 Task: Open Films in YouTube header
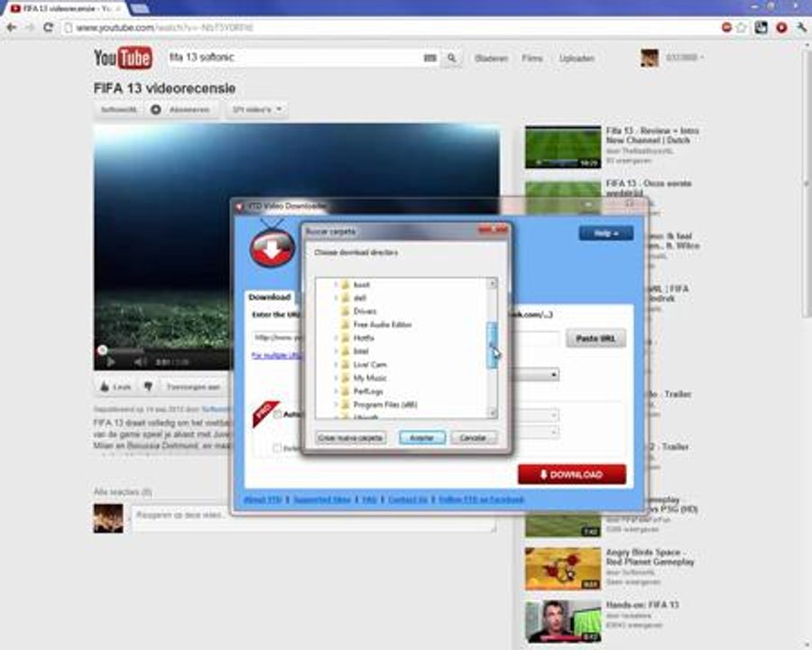pyautogui.click(x=531, y=58)
